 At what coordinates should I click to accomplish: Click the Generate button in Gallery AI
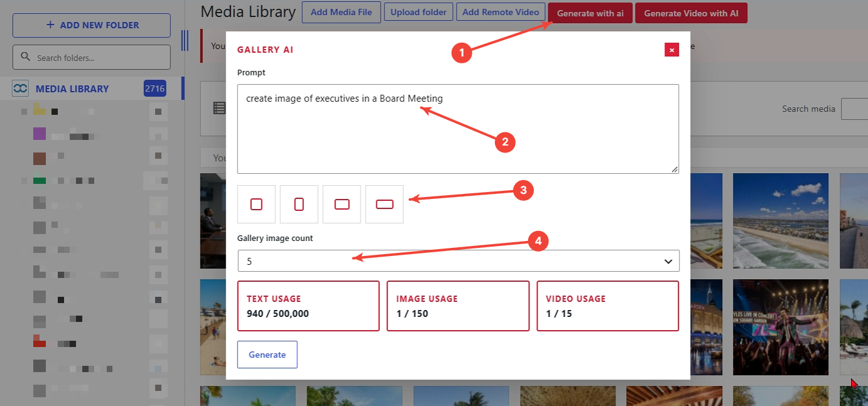[x=267, y=355]
